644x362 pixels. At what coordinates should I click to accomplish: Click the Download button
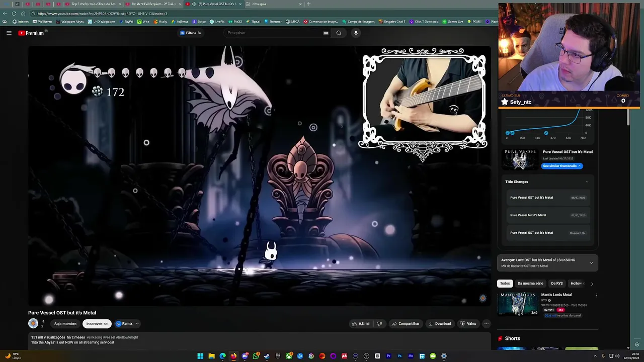[440, 324]
